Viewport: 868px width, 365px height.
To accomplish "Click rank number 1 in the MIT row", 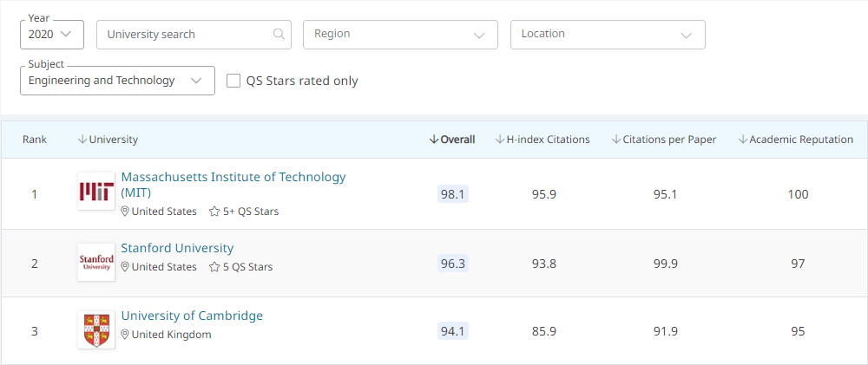I will [x=35, y=194].
